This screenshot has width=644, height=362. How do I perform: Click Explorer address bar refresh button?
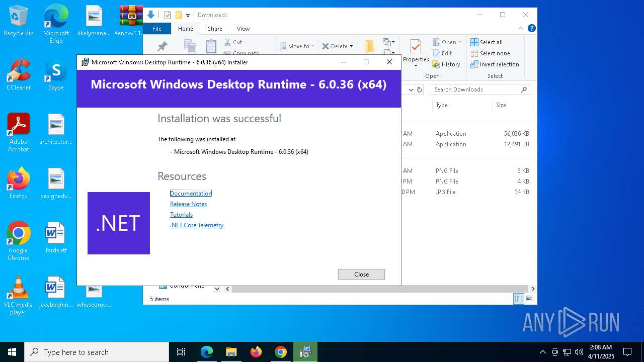point(420,89)
